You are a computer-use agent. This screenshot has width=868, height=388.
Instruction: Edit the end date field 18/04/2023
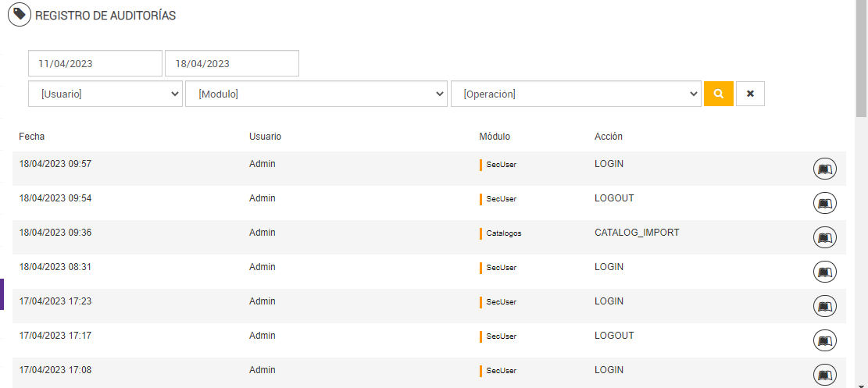coord(231,64)
